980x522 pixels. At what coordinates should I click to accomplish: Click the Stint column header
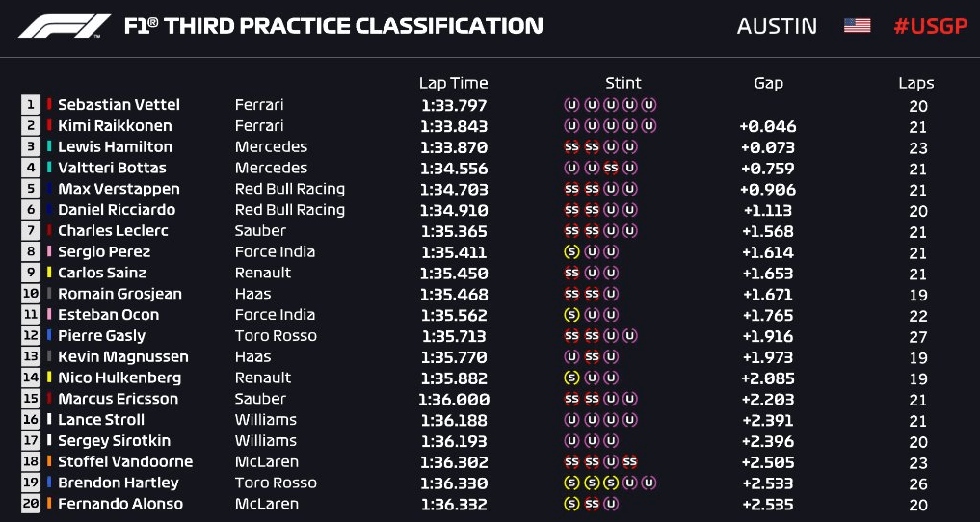click(x=623, y=83)
